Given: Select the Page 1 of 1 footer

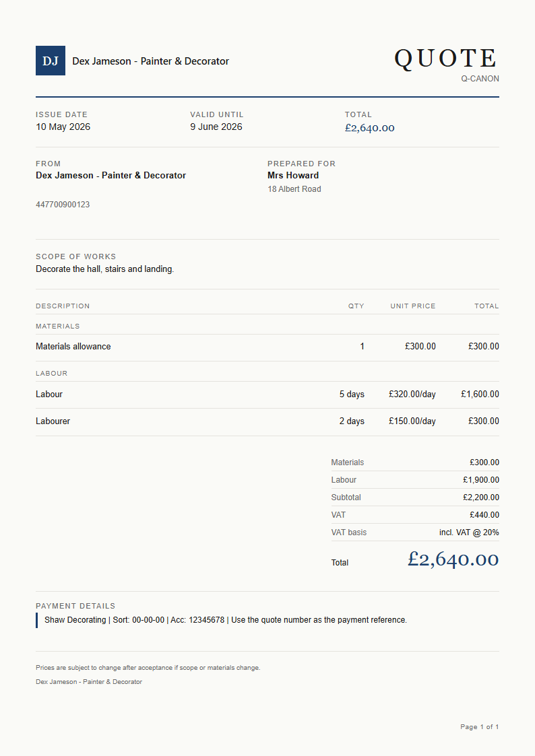Looking at the screenshot, I should tap(480, 726).
